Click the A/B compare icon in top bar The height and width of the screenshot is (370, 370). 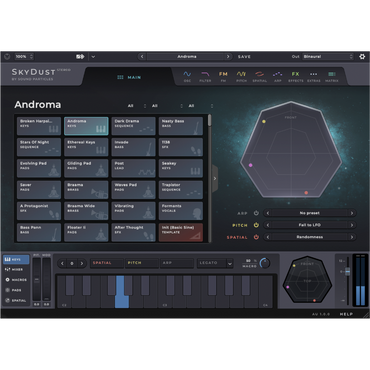click(x=80, y=57)
